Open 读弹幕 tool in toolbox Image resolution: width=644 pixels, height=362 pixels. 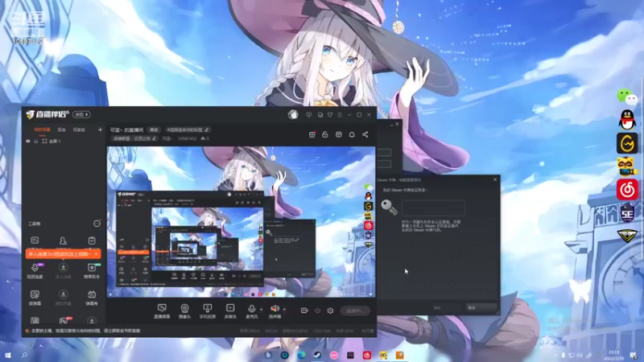(35, 298)
